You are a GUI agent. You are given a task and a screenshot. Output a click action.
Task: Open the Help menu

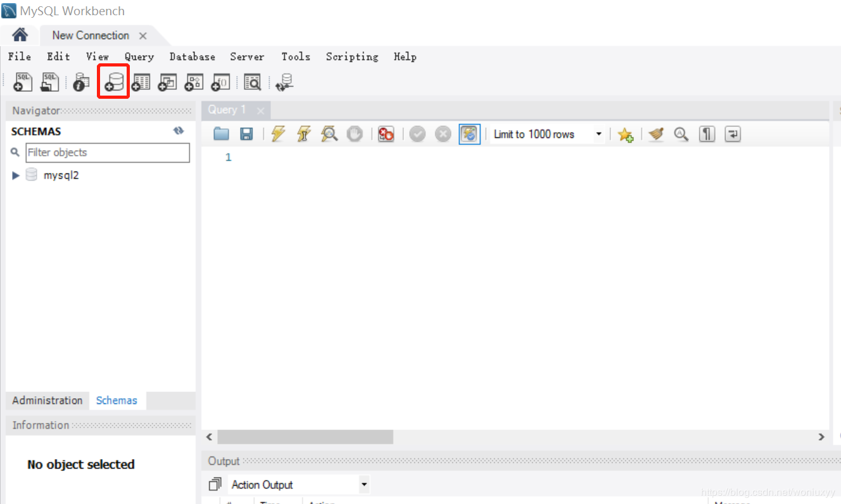tap(405, 56)
